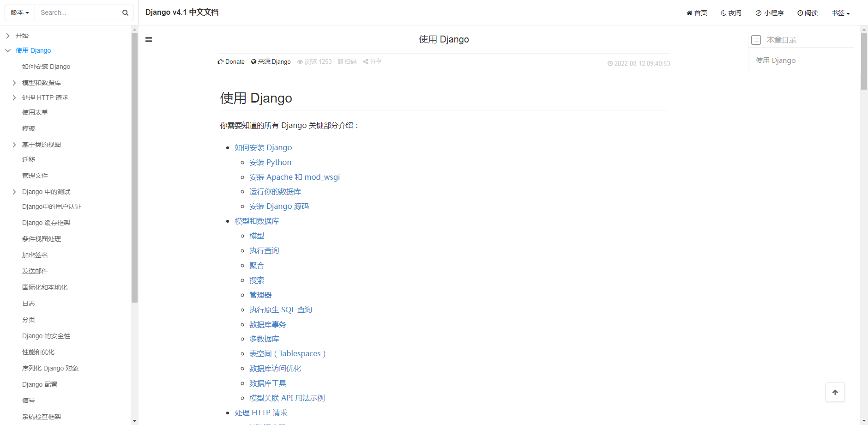The image size is (868, 425).
Task: Open the 多数据库 link
Action: tap(264, 339)
